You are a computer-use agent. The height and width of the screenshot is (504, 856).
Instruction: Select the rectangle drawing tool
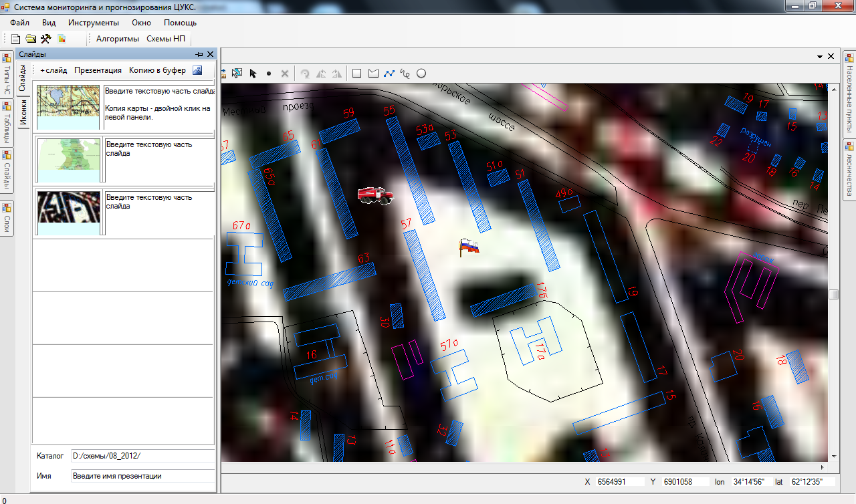[357, 74]
